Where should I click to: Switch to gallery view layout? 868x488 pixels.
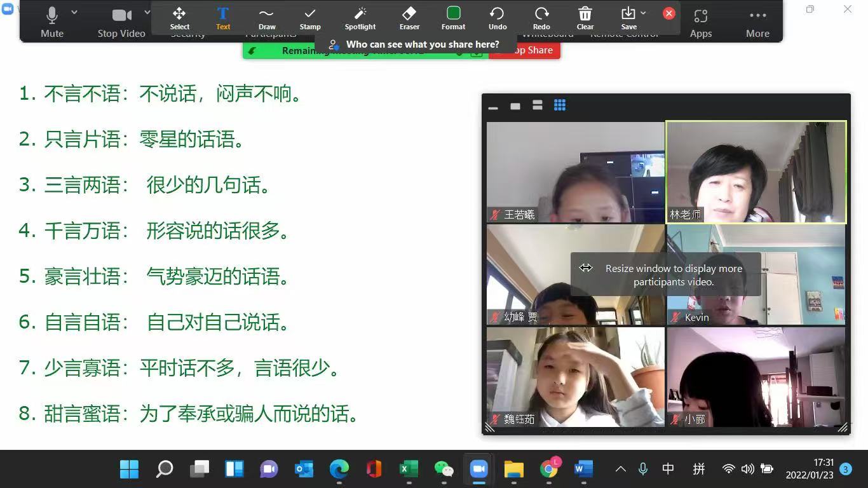tap(559, 105)
